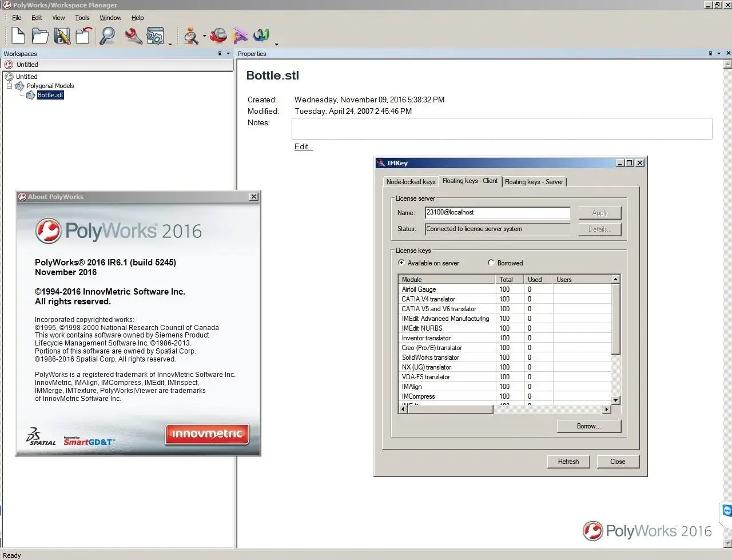Launch the IMInspect module icon in toolbar

(191, 35)
